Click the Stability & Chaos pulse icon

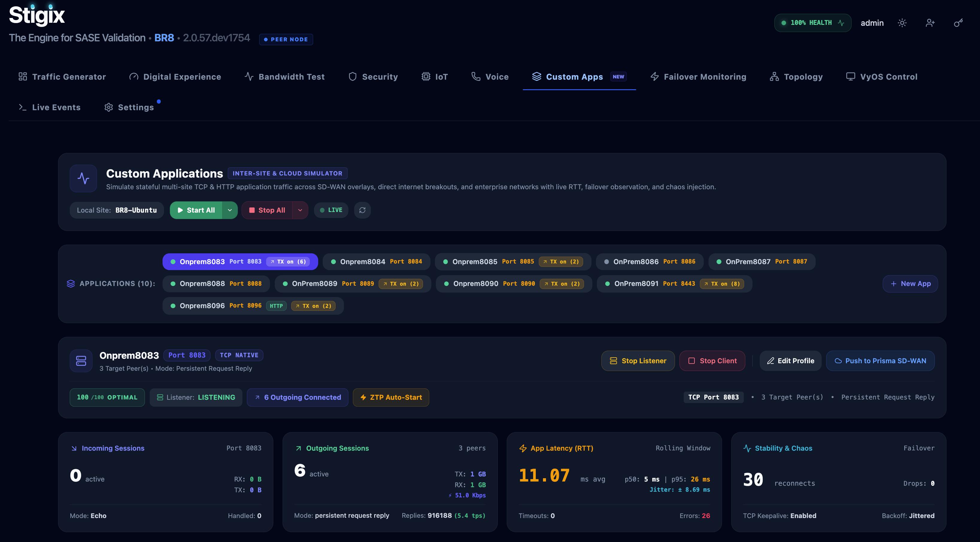tap(747, 448)
